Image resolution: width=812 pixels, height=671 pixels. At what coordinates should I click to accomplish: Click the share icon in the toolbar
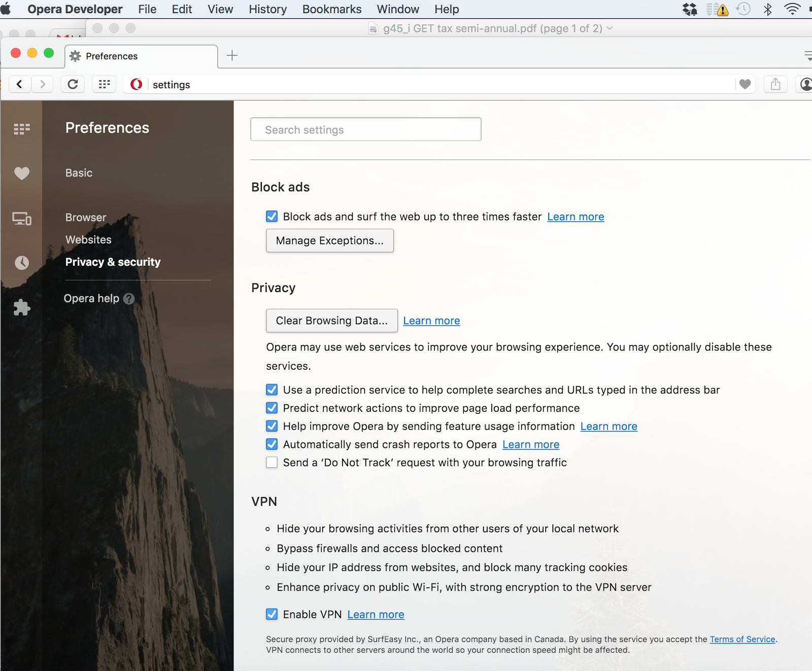click(775, 84)
